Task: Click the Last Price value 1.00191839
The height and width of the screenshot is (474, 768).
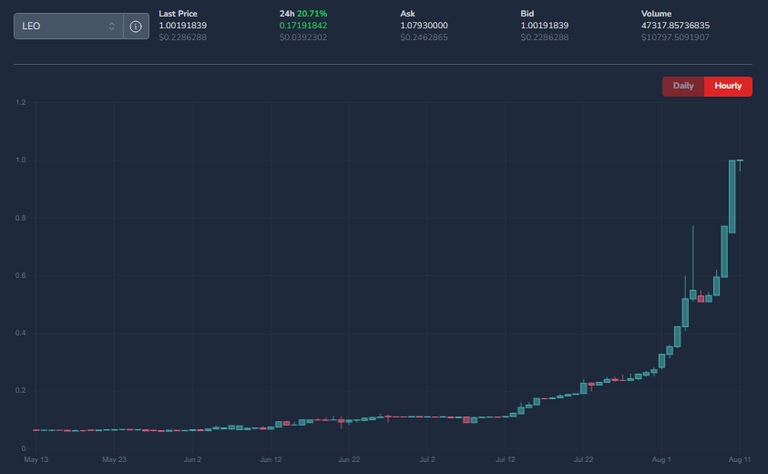Action: [183, 25]
